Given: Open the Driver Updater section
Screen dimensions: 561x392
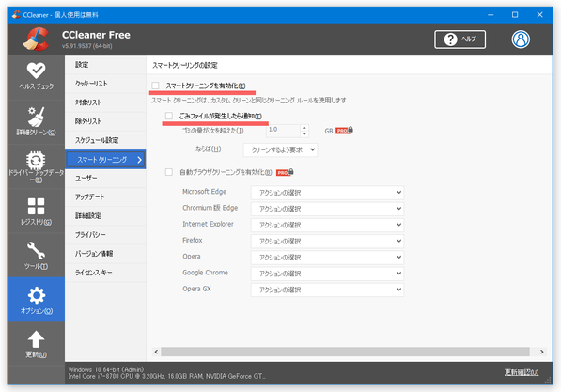Looking at the screenshot, I should (36, 166).
